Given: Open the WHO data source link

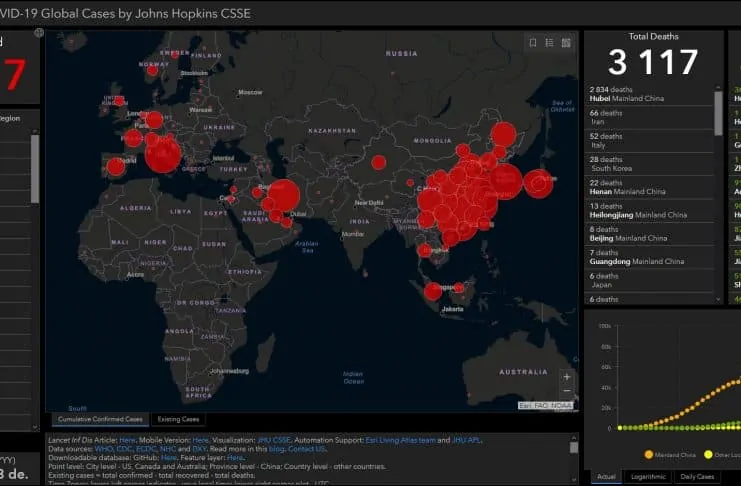Looking at the screenshot, I should pyautogui.click(x=104, y=449).
